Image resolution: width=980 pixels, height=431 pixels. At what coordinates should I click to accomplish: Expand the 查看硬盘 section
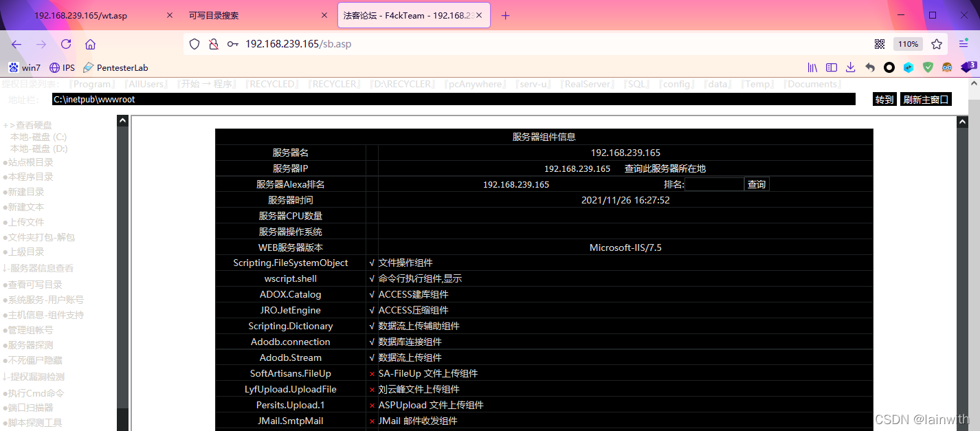click(x=27, y=125)
